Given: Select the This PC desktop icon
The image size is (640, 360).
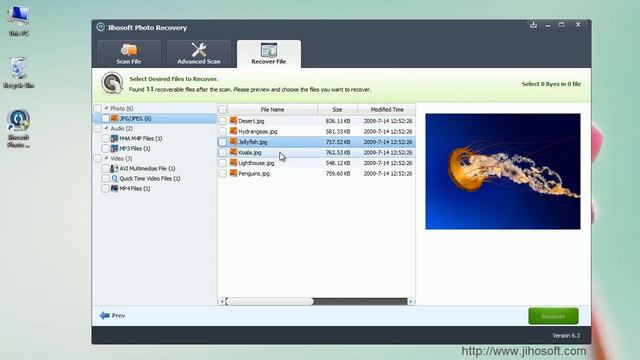Looking at the screenshot, I should coord(18,20).
